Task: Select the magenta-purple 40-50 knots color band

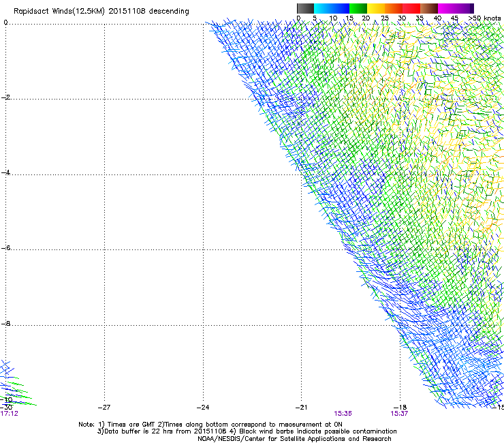Action: pyautogui.click(x=456, y=8)
